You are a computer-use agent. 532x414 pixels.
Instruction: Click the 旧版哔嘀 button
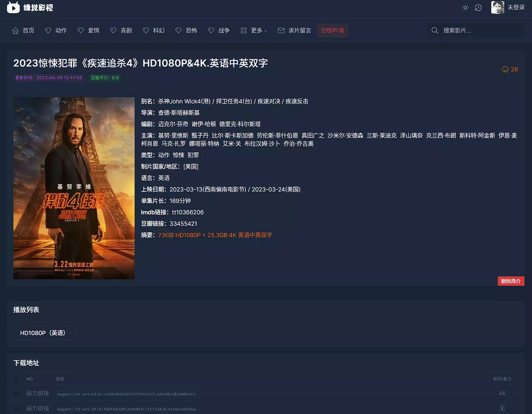[x=332, y=30]
